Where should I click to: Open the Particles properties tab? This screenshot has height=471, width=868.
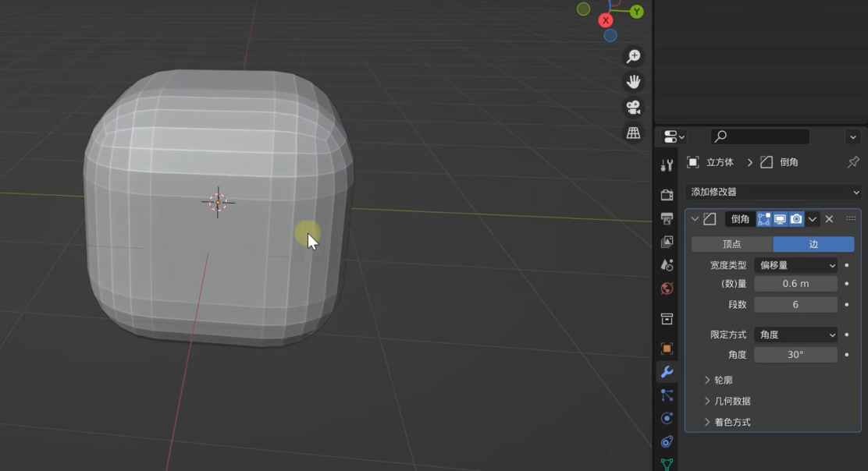pyautogui.click(x=667, y=395)
